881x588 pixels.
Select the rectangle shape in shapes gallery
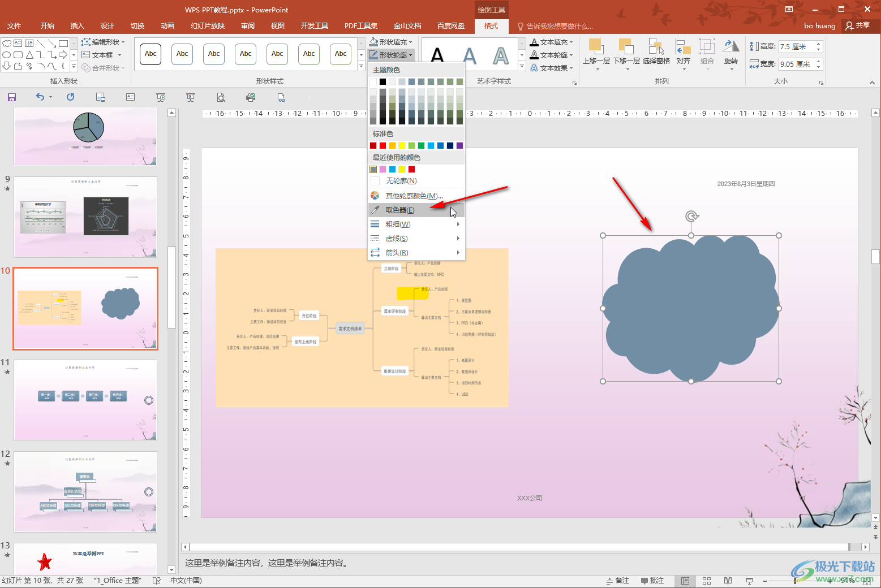coord(63,43)
